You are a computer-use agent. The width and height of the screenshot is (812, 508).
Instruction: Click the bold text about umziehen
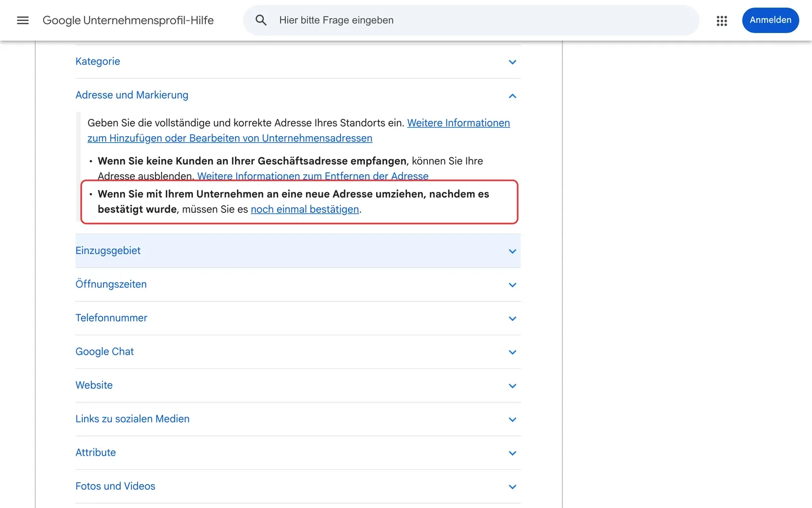293,201
